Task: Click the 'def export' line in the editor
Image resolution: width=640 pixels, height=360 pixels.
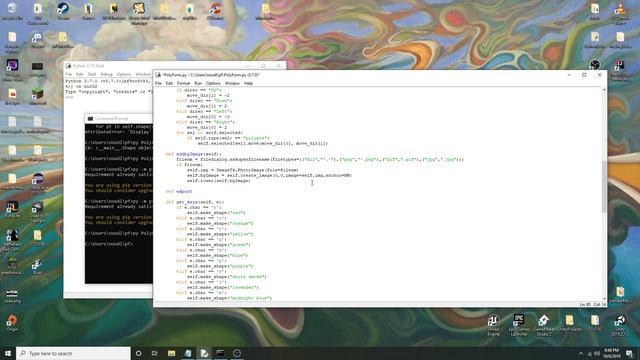Action: click(x=179, y=191)
